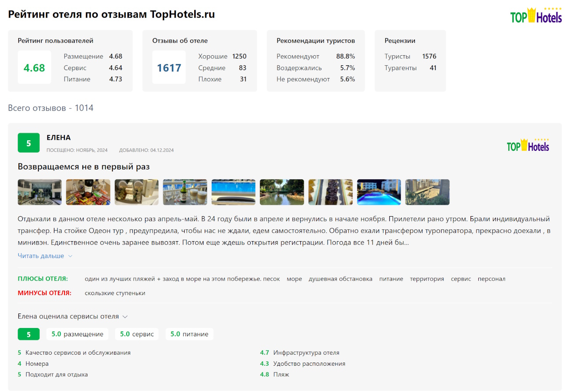Click the море plus tag

click(x=294, y=279)
